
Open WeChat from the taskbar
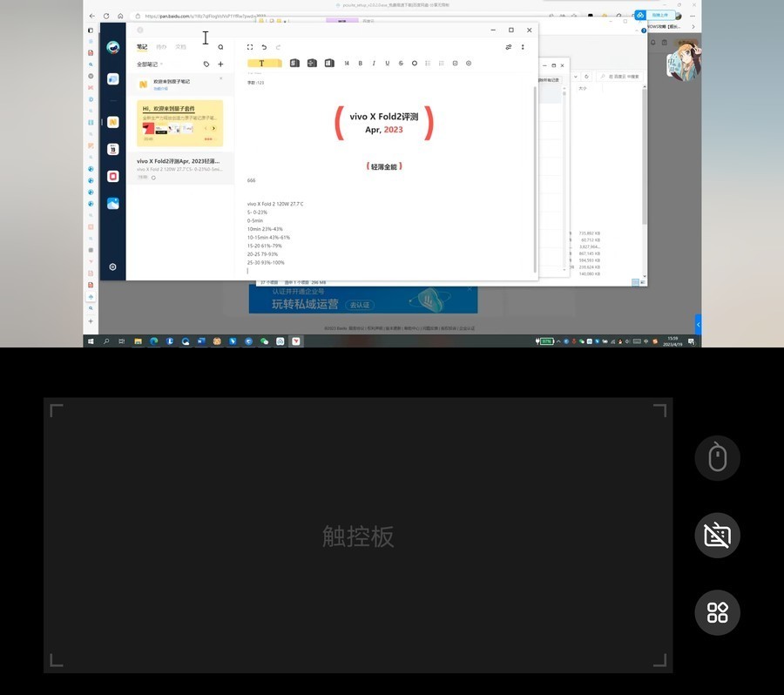264,341
